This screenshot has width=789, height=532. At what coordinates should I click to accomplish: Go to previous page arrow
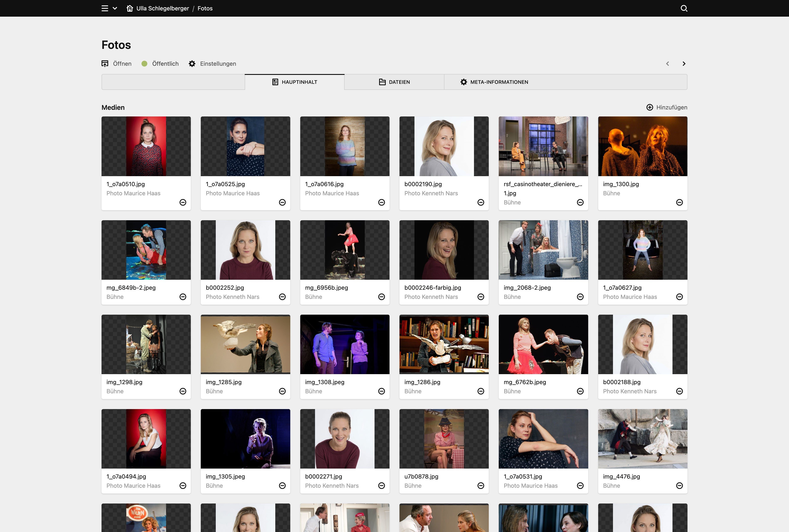coord(667,64)
